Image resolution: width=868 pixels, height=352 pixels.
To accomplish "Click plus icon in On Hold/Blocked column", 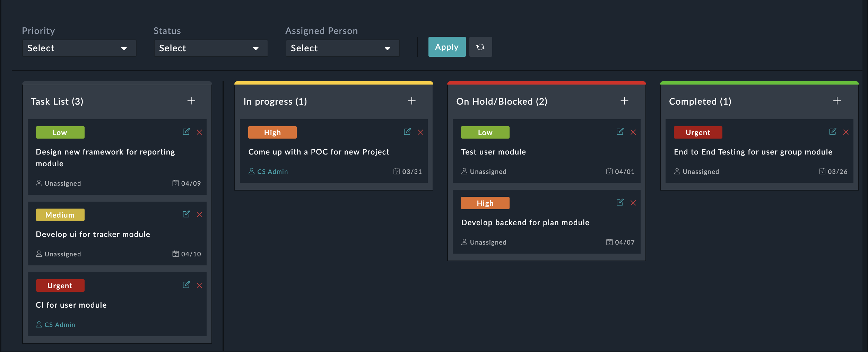I will click(x=624, y=101).
